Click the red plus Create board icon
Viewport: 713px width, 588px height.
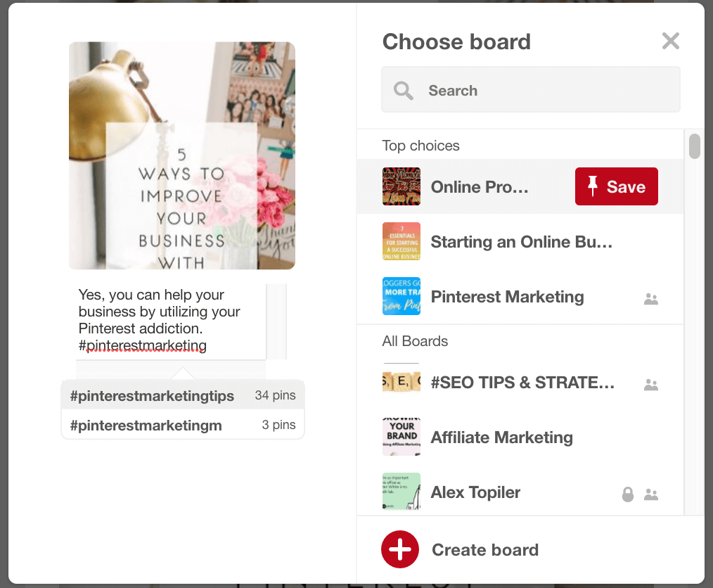(x=400, y=549)
